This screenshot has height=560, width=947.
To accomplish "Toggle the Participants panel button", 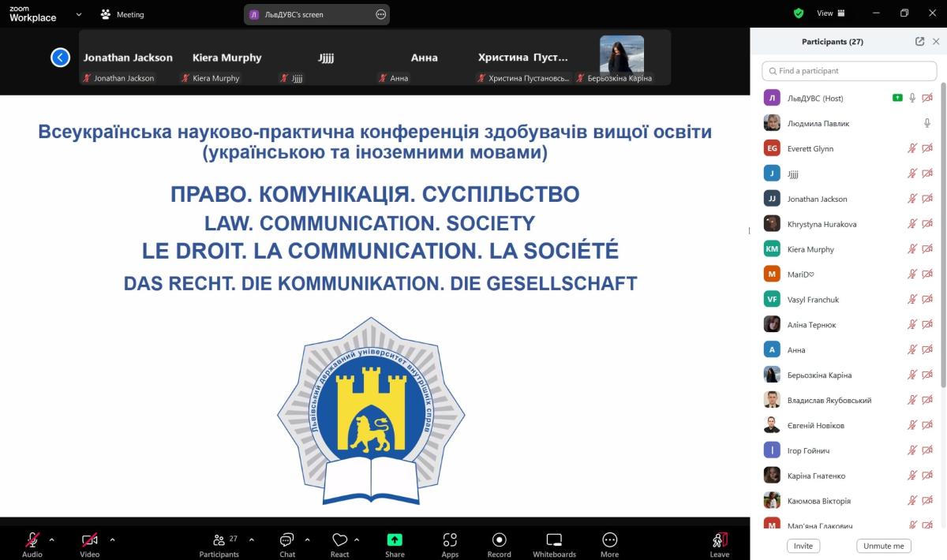I will [x=219, y=540].
